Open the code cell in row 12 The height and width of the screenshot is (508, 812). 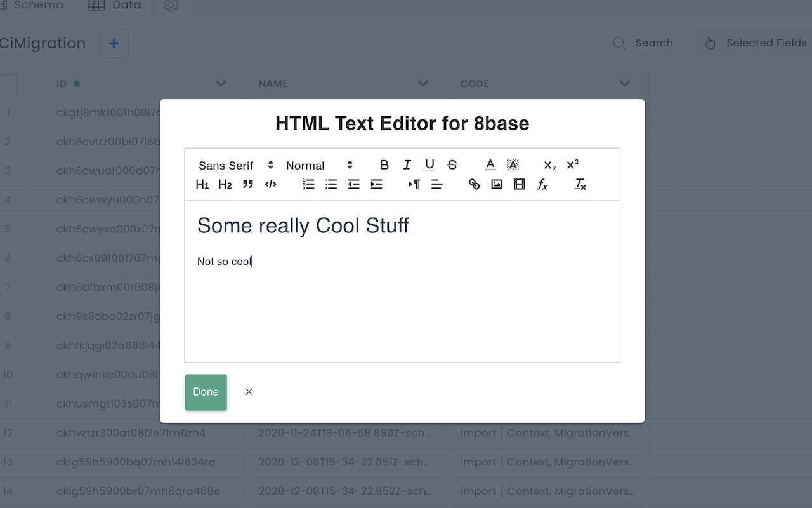tap(548, 433)
